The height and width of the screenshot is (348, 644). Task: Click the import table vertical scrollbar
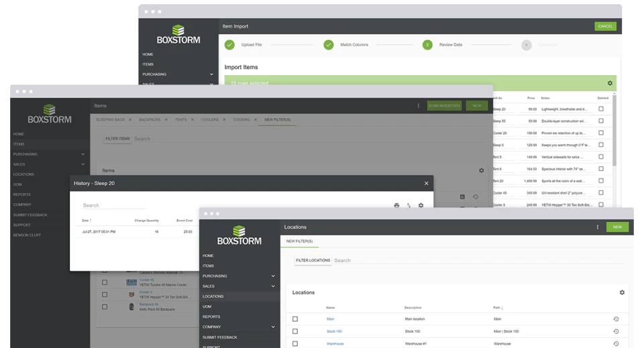[614, 129]
